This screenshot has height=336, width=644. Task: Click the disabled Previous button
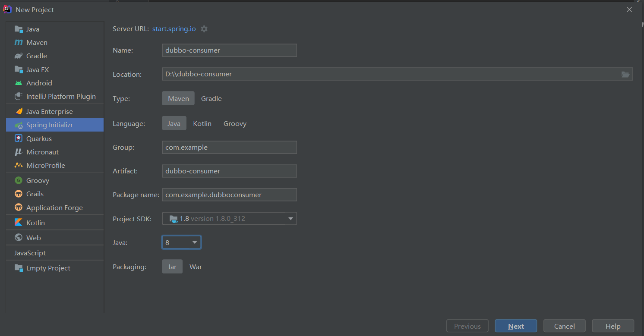pos(467,326)
